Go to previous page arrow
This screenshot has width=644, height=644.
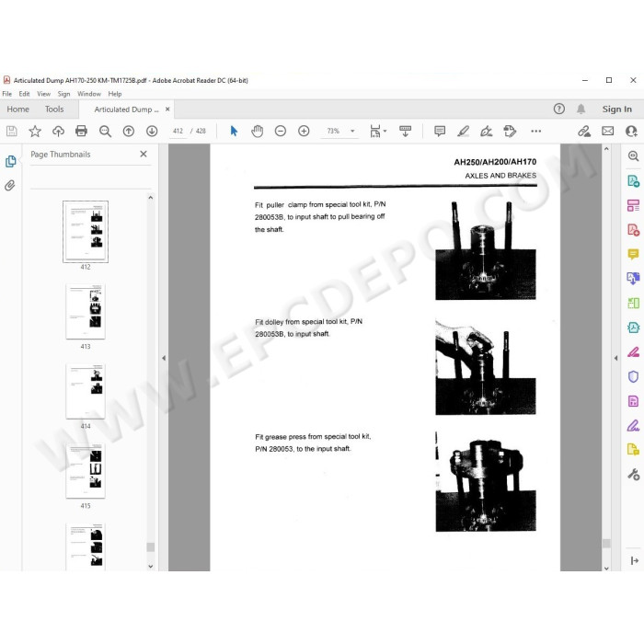tap(129, 131)
